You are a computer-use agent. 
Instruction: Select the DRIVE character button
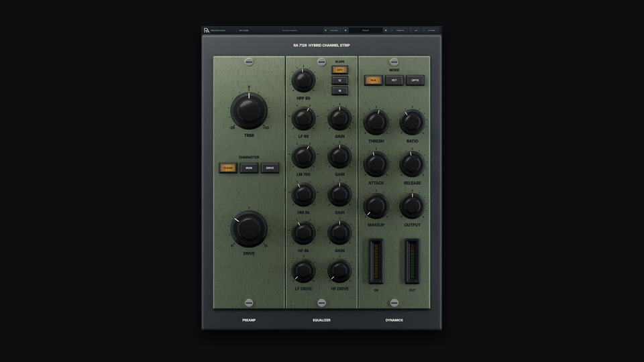(270, 168)
